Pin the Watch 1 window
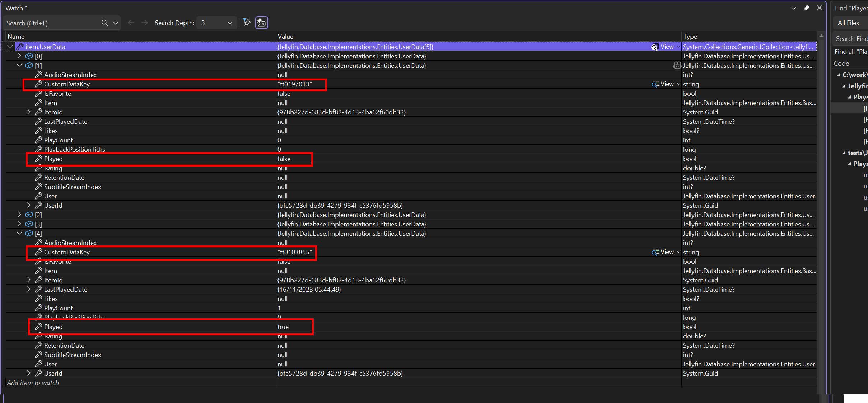Viewport: 868px width, 403px height. (x=807, y=8)
